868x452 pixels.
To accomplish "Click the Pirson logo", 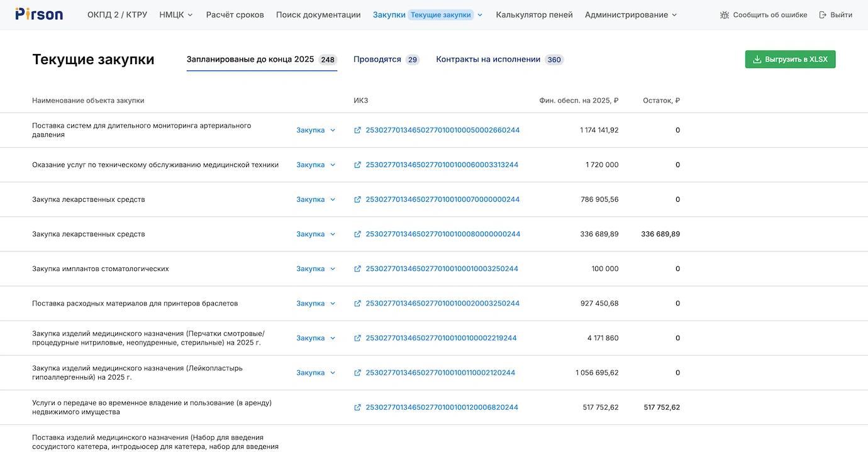I will pos(39,14).
